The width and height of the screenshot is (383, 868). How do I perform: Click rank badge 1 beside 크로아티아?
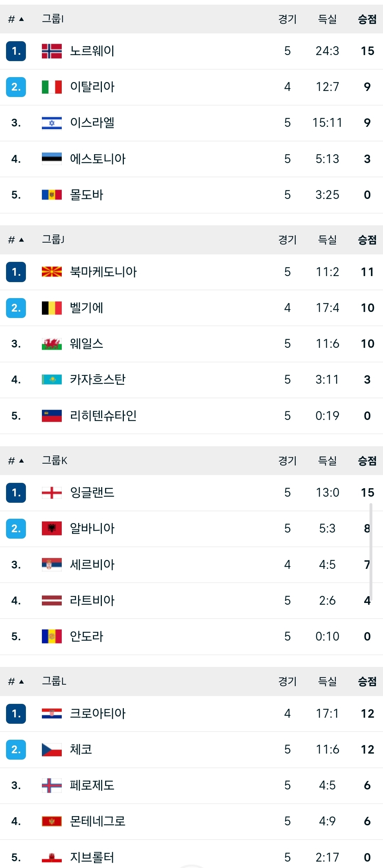[16, 713]
